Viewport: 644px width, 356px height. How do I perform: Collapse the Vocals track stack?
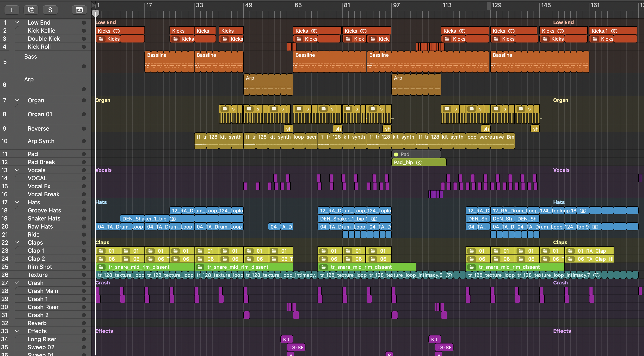pyautogui.click(x=17, y=170)
